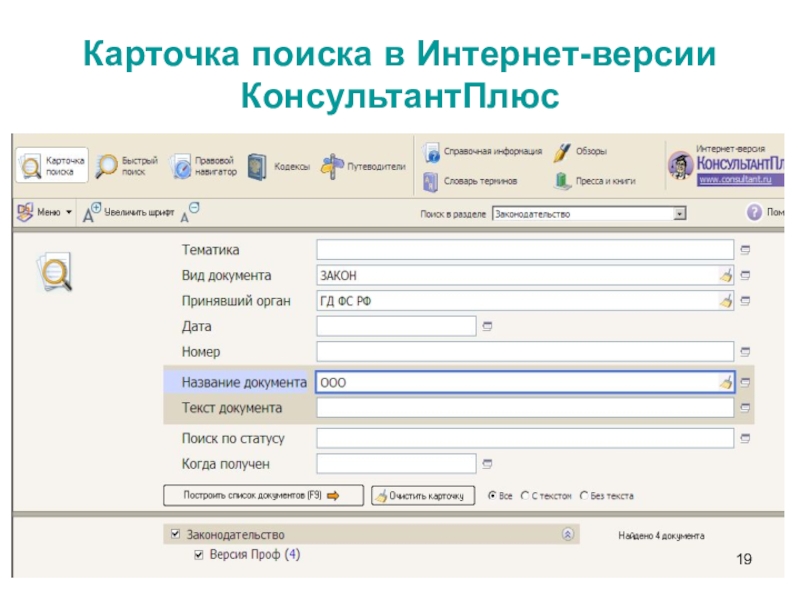800x600 pixels.
Task: Click the КонсультантПлюс mascot logo
Action: [x=681, y=165]
